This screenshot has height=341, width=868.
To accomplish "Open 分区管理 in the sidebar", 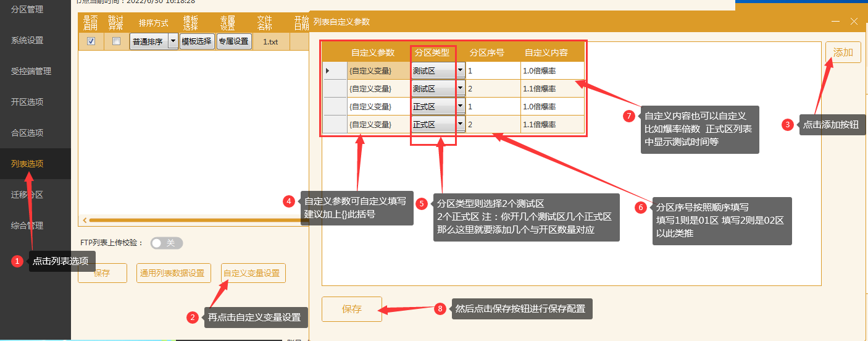I will (x=27, y=10).
